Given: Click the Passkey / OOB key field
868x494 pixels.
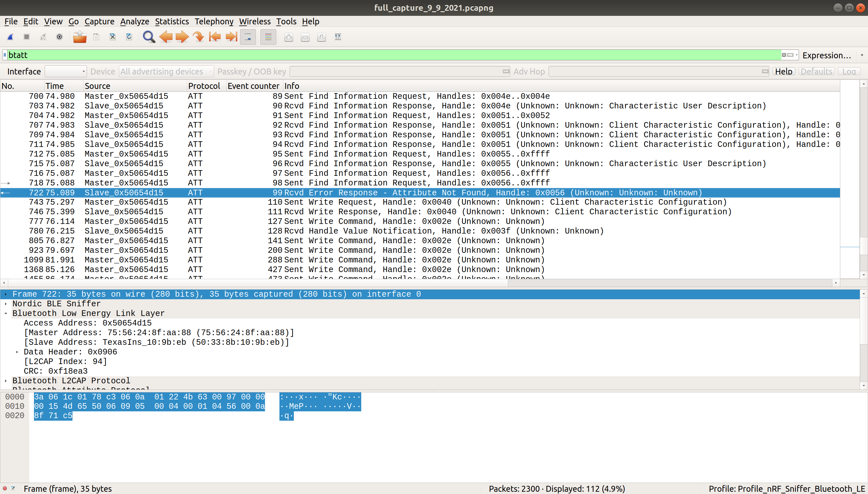Looking at the screenshot, I should point(399,72).
